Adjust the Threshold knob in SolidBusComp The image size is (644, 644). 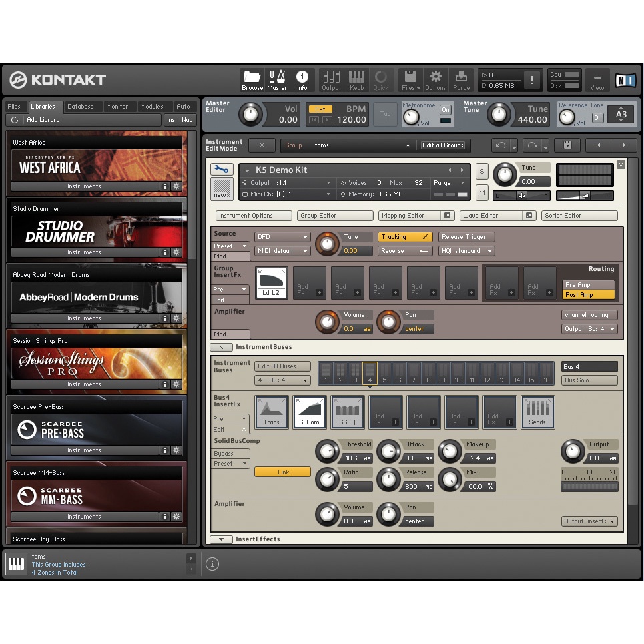coord(327,452)
